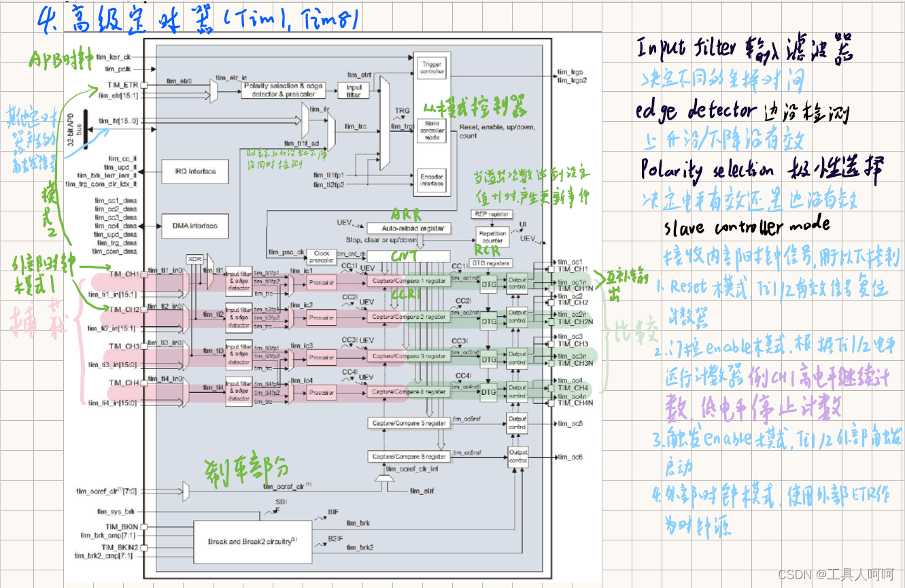905x588 pixels.
Task: Click the Encoder interface block
Action: tap(432, 179)
